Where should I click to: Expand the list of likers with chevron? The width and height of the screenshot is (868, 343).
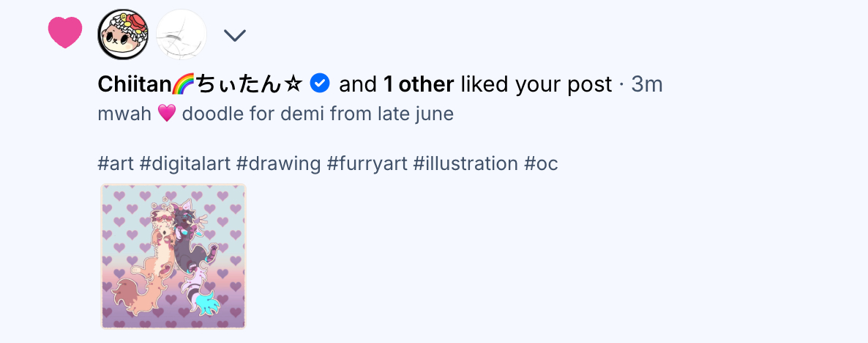click(234, 35)
